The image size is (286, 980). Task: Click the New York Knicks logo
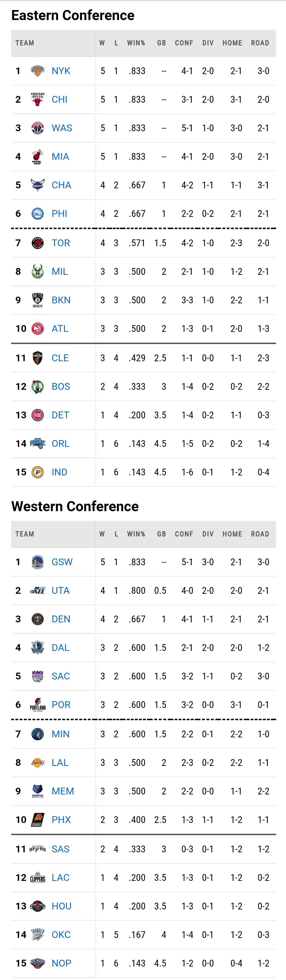tap(38, 71)
